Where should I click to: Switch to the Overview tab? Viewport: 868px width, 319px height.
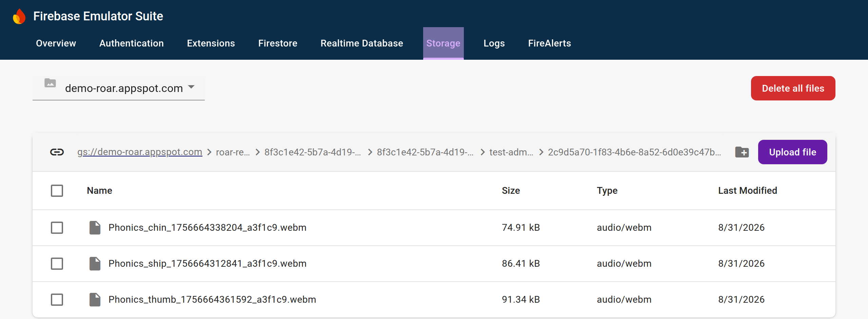coord(56,43)
